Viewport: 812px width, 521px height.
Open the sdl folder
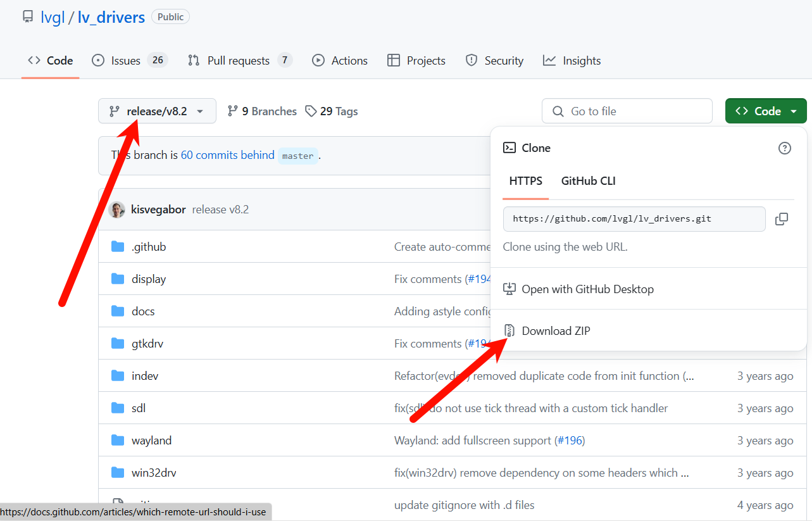(x=139, y=408)
